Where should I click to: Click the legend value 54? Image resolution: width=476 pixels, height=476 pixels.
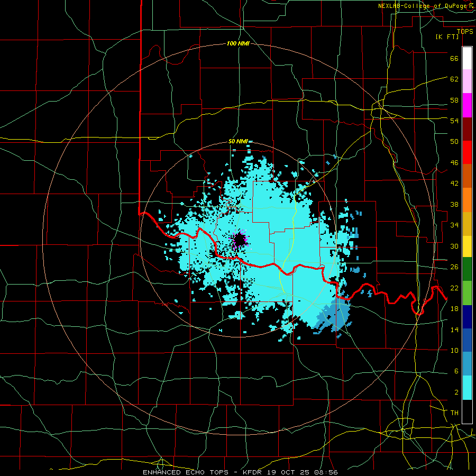pyautogui.click(x=454, y=121)
